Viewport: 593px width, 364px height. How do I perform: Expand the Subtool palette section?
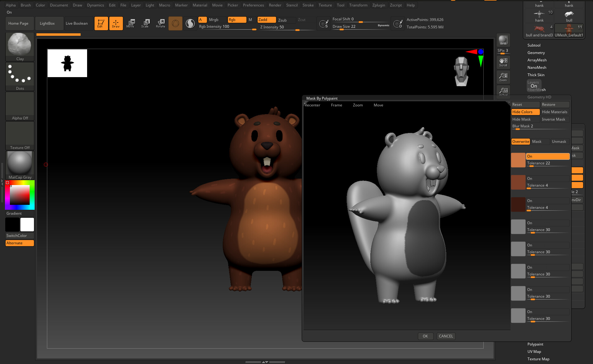pyautogui.click(x=534, y=45)
